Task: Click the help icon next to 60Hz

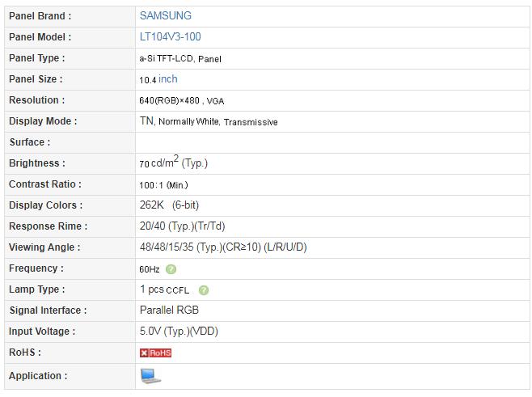Action: tap(171, 269)
